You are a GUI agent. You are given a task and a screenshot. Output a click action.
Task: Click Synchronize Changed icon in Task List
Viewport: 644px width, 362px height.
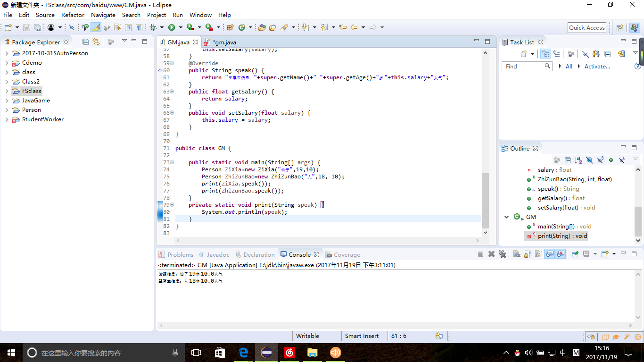[x=622, y=54]
